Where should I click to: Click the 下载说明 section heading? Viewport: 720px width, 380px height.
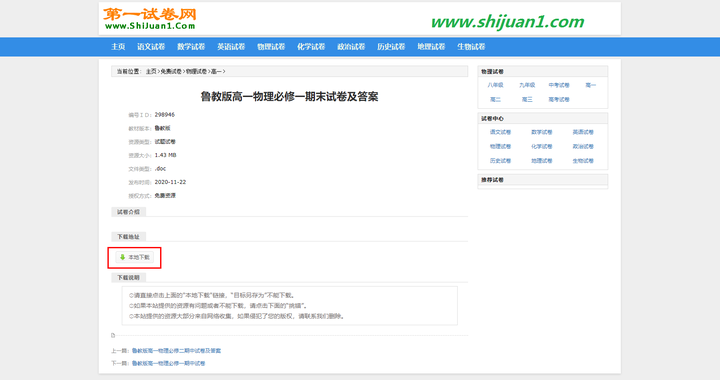128,278
